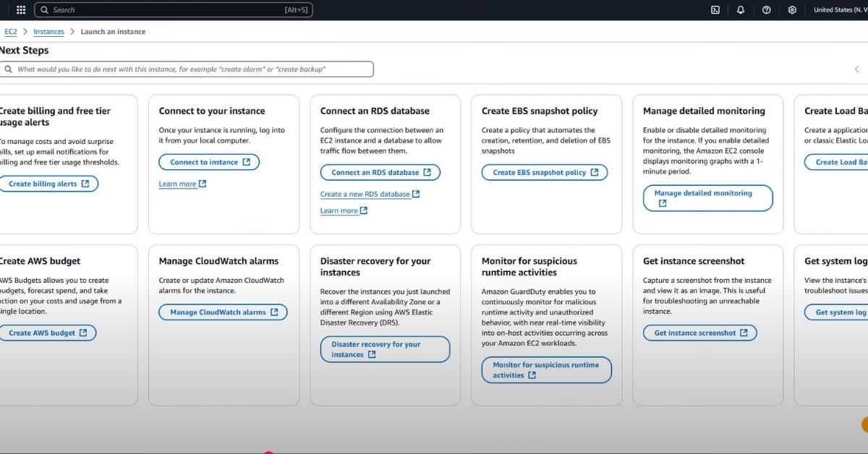This screenshot has width=868, height=454.
Task: Click the Next Steps heading
Action: [x=24, y=51]
